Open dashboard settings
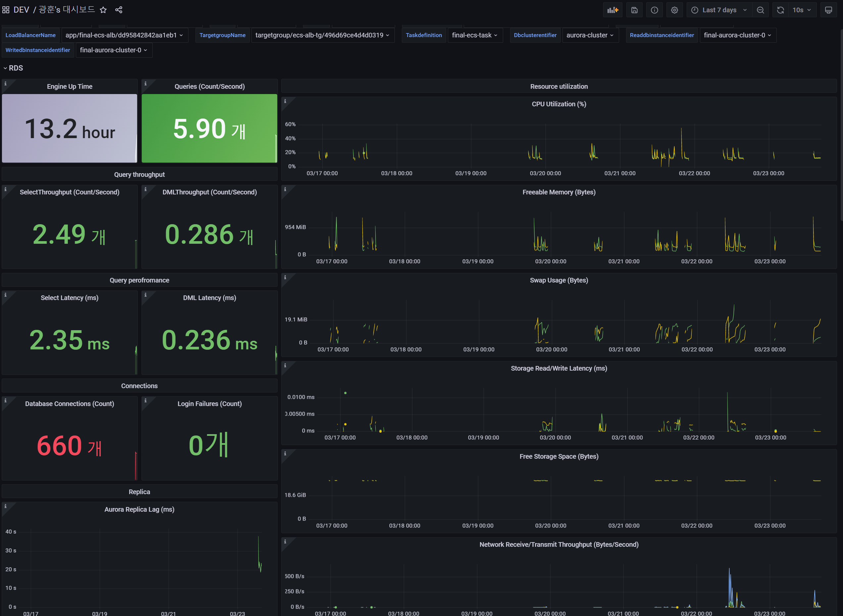 point(674,10)
